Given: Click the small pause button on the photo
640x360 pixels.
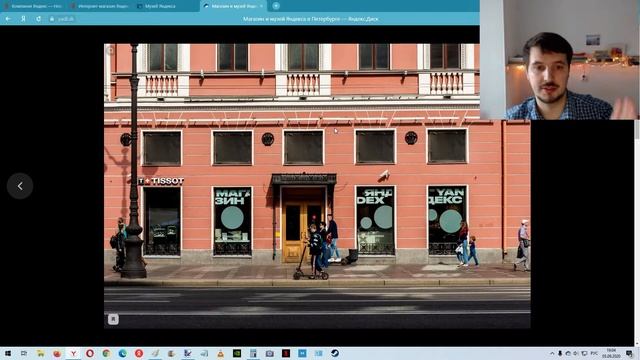Looking at the screenshot, I should tap(113, 319).
